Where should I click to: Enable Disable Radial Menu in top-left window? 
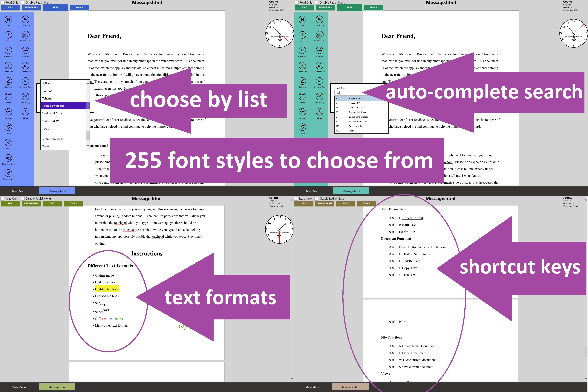pos(23,2)
